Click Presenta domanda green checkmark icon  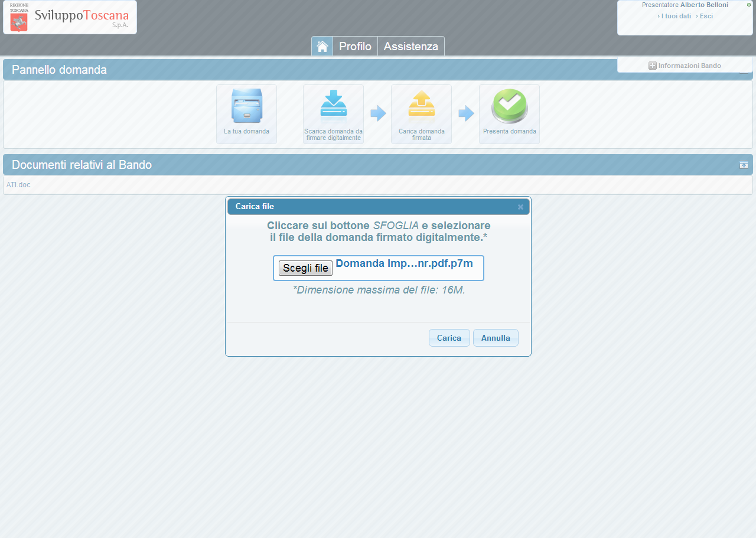(509, 114)
